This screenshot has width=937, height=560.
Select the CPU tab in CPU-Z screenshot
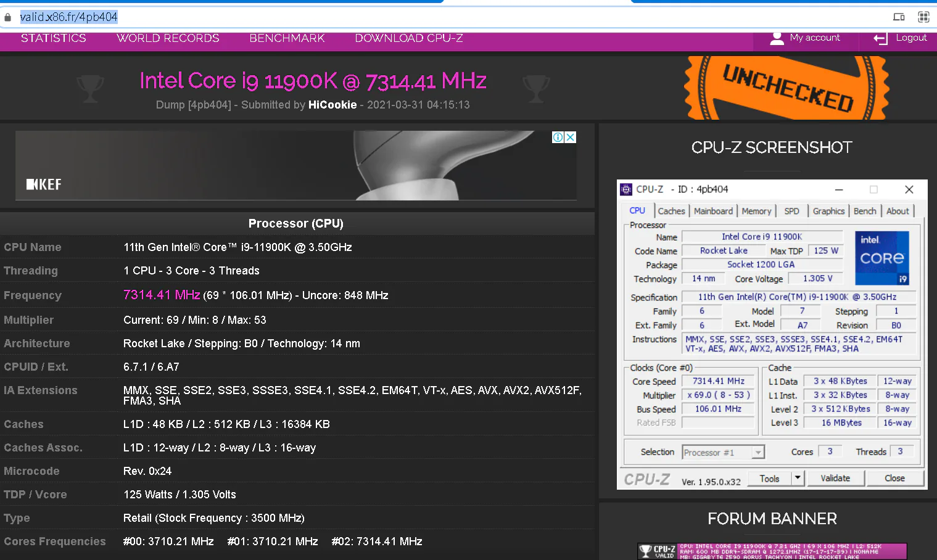(637, 210)
